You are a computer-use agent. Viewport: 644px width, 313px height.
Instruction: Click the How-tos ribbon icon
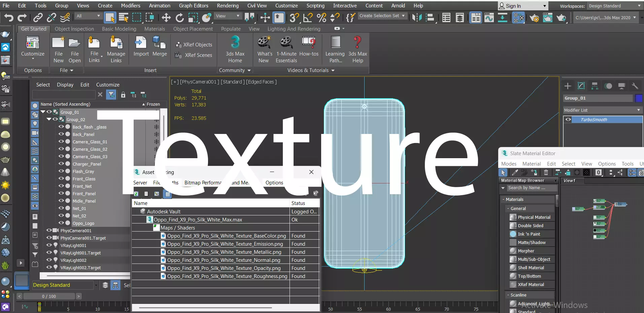309,46
